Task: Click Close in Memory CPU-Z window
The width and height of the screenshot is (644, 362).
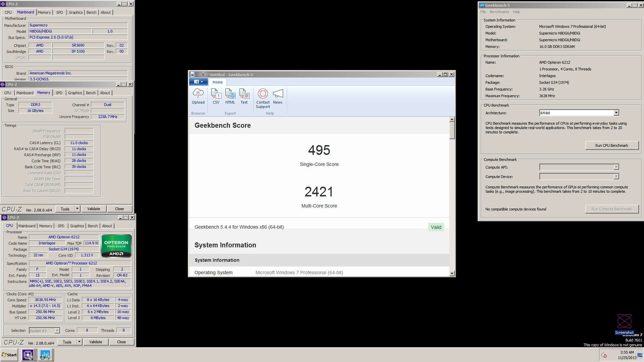Action: pyautogui.click(x=119, y=209)
